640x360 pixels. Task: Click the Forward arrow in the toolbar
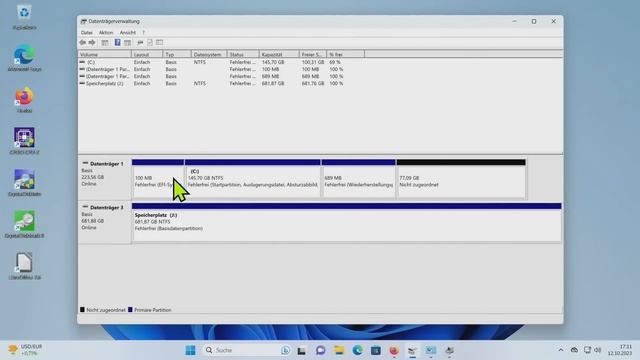tap(92, 42)
